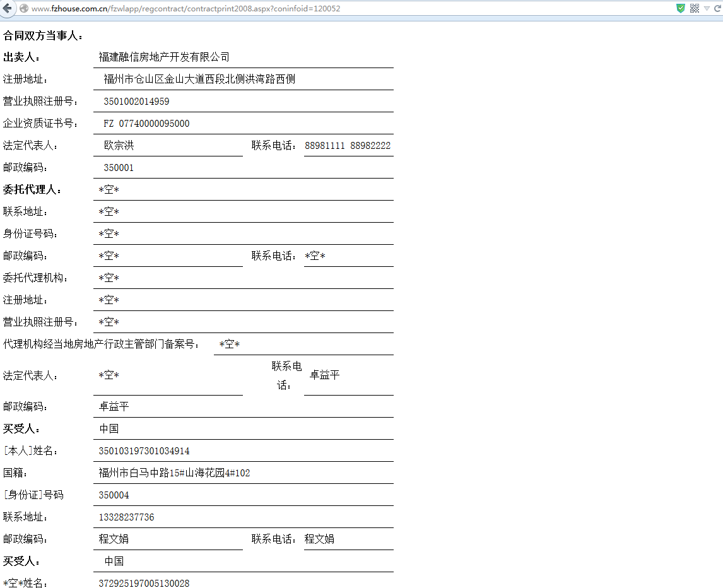Click the registered address 福州市仓山区金山大道西段北侧洪湾路西侧
The height and width of the screenshot is (588, 723).
click(199, 79)
